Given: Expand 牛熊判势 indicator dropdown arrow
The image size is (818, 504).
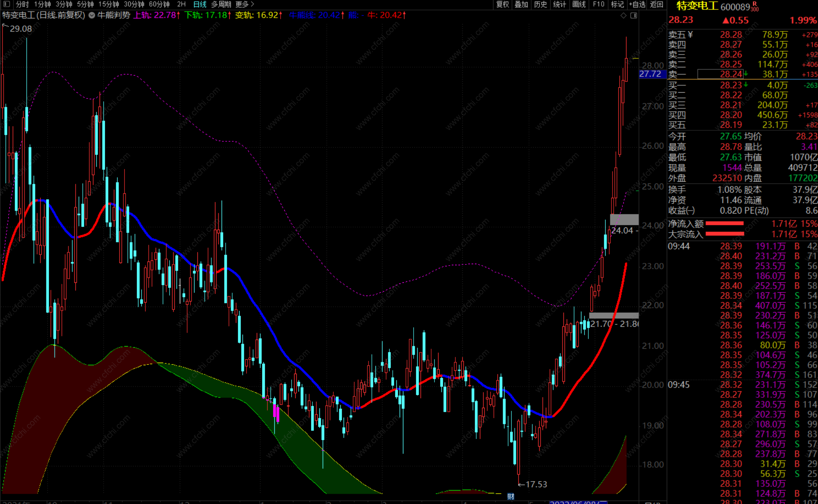Looking at the screenshot, I should 92,15.
